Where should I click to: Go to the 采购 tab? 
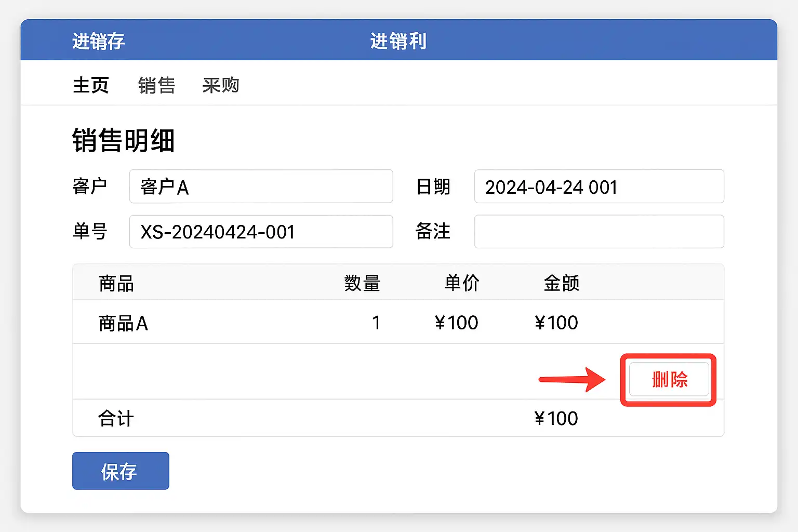coord(221,85)
